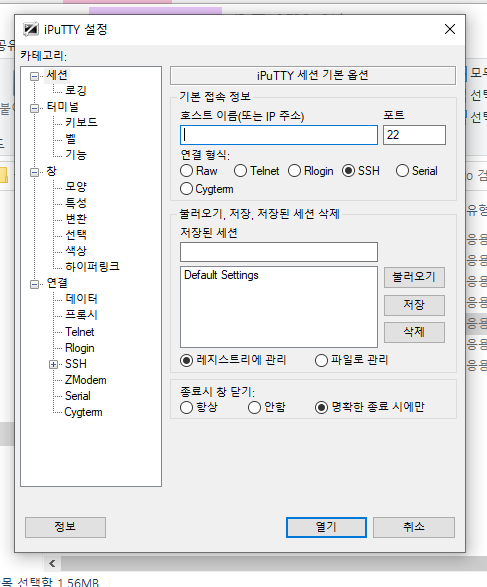Select the Raw connection type
The image size is (487, 587).
point(186,171)
